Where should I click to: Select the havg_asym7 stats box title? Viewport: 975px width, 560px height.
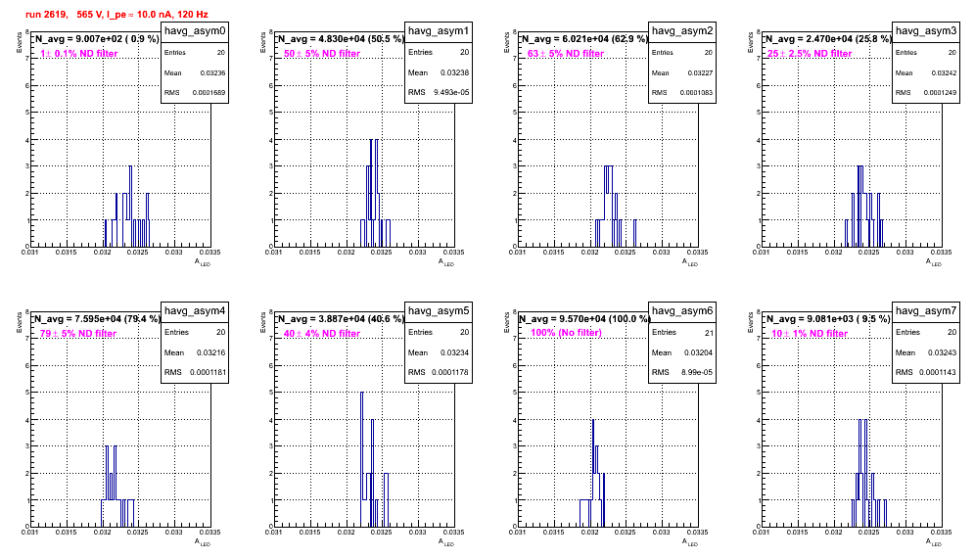click(x=926, y=311)
